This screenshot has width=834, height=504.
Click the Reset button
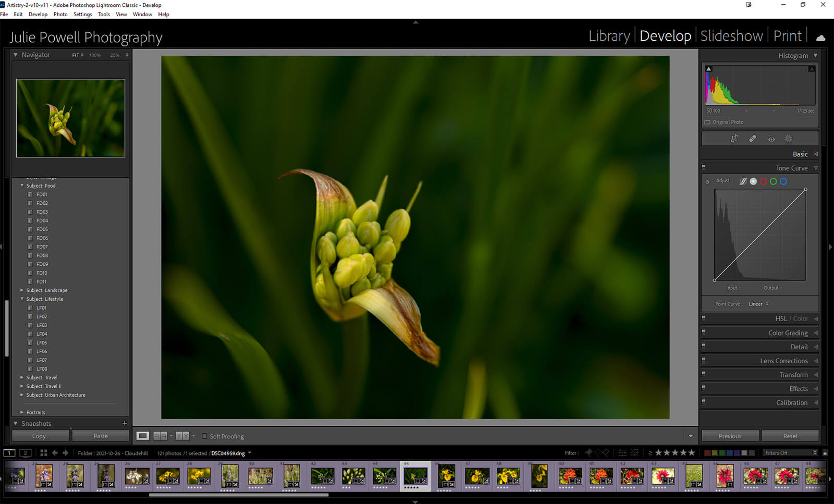point(790,436)
